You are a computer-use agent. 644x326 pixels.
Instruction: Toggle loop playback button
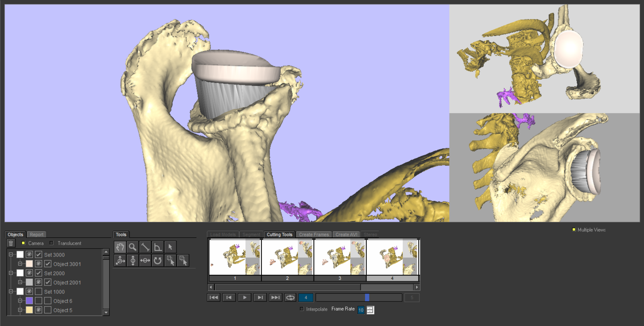290,297
